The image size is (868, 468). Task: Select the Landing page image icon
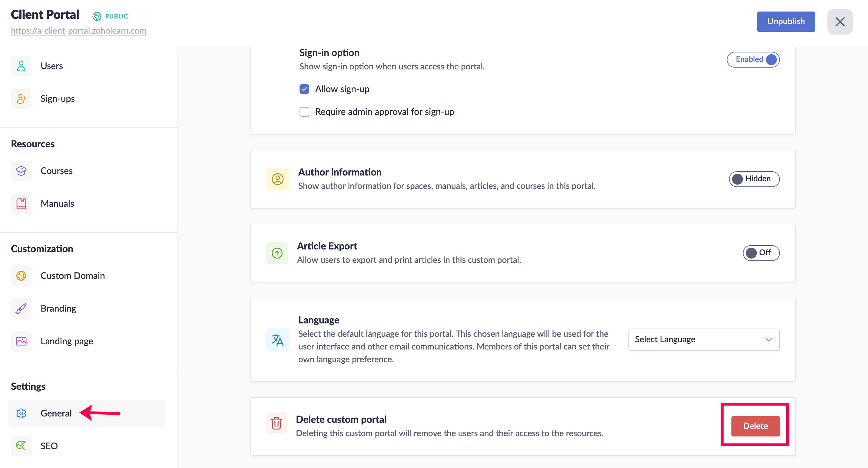[21, 341]
